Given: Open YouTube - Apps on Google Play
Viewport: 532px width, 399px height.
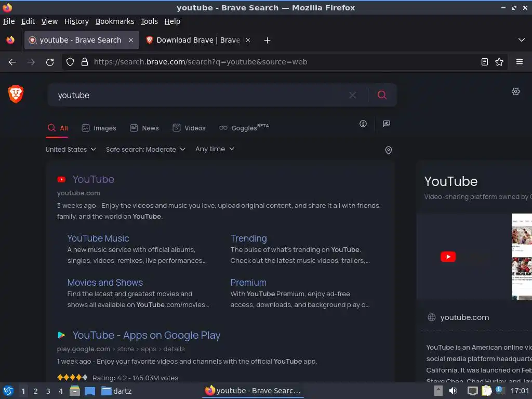Looking at the screenshot, I should point(146,335).
